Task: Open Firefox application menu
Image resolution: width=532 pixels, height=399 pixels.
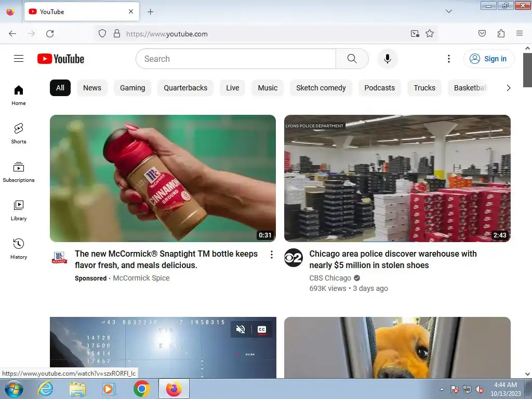Action: pos(519,34)
